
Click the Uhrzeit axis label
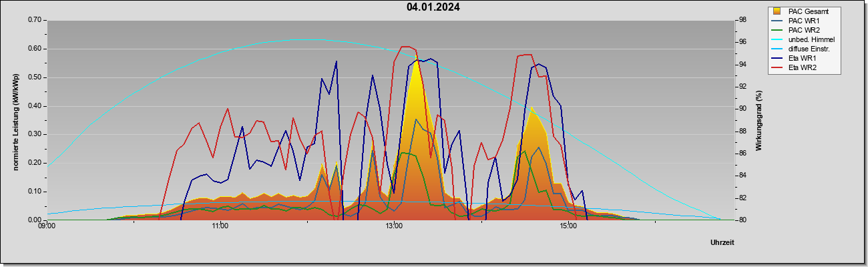722,242
